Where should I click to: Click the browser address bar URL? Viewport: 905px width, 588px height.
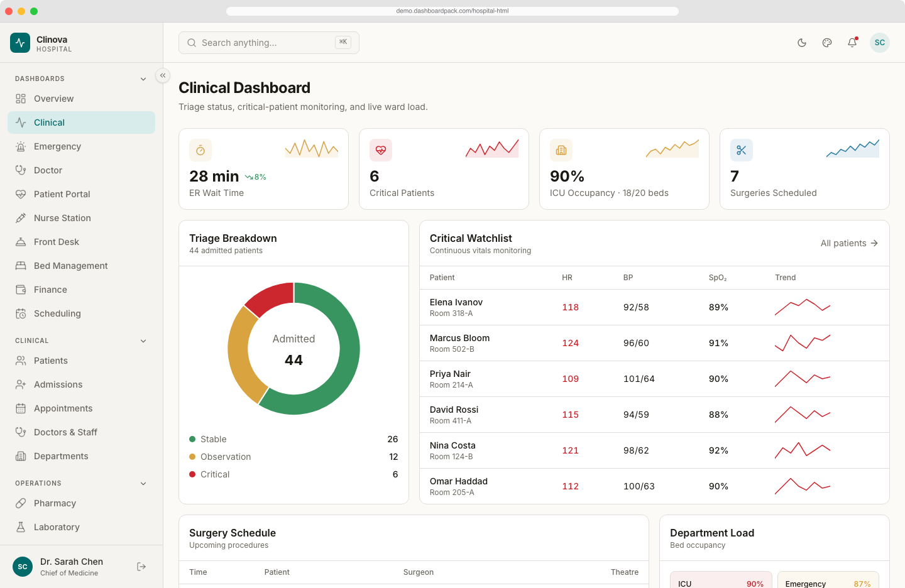tap(452, 11)
